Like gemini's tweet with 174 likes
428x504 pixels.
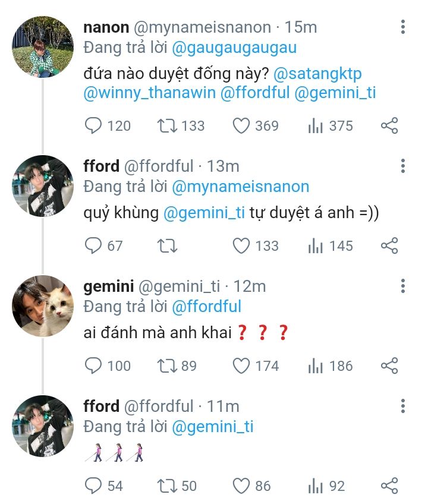click(240, 366)
